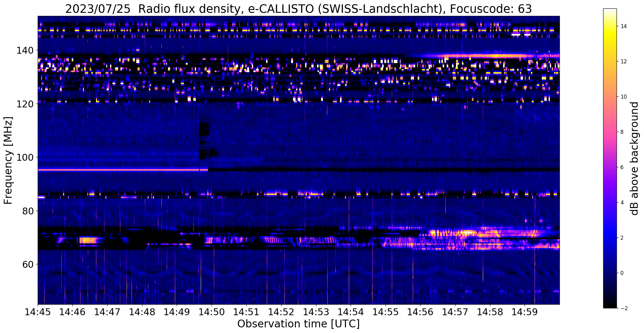
Task: Select the 14:52 time tick label
Action: [281, 312]
